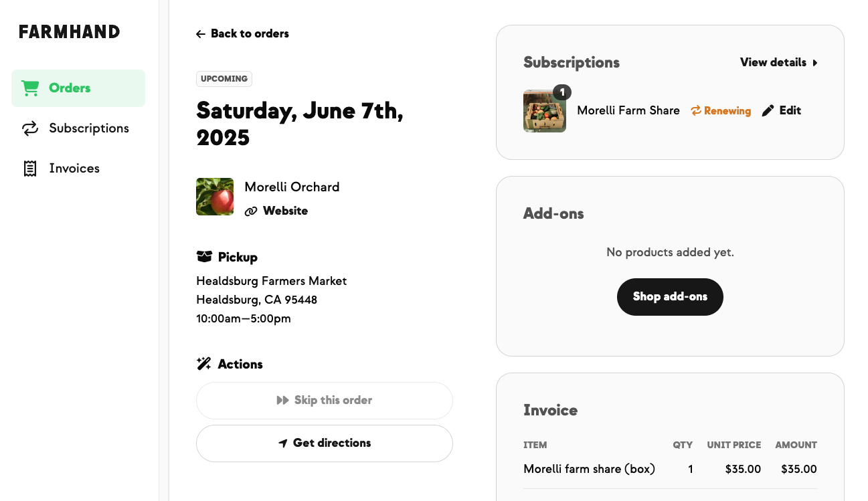Click the orange Renewing arrows icon
This screenshot has height=501, width=868.
tap(696, 111)
